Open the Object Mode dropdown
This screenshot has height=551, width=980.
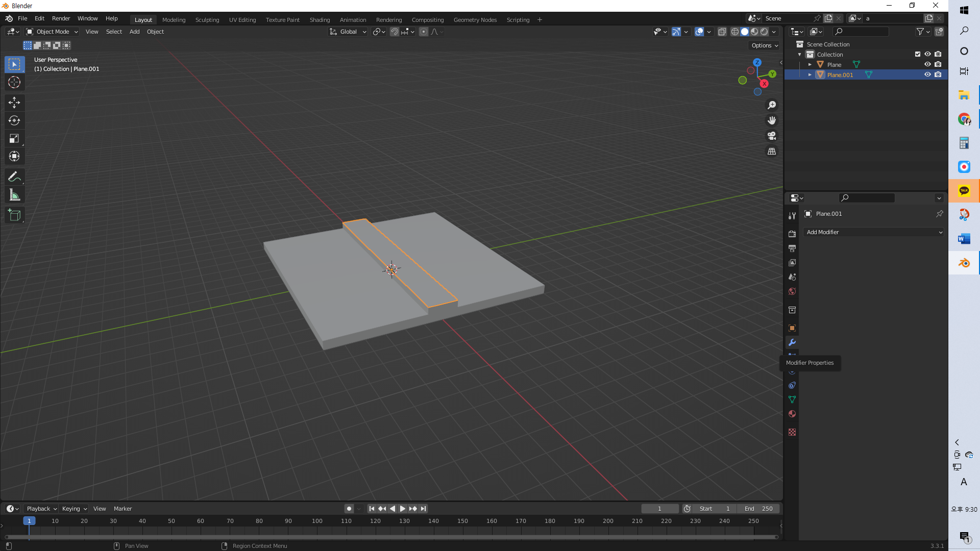tap(52, 32)
